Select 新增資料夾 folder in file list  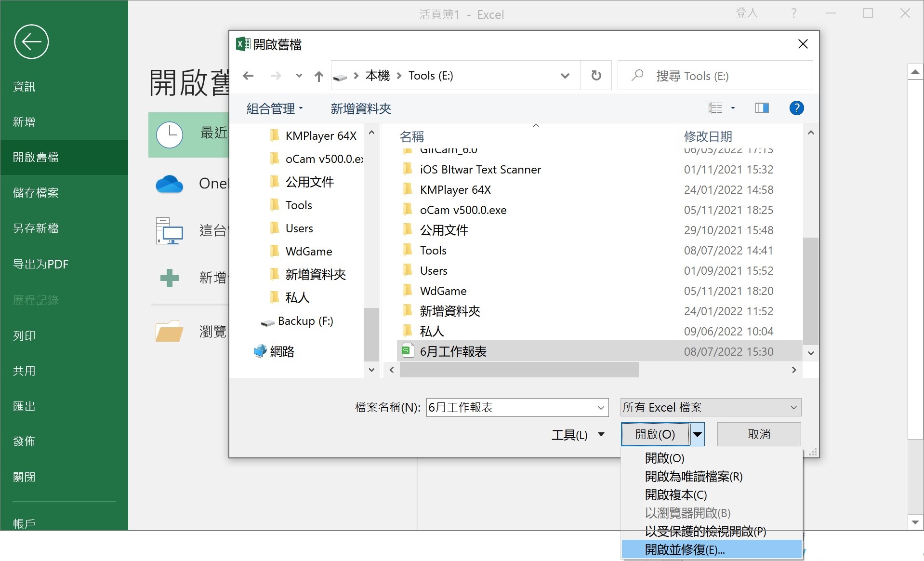click(x=599, y=311)
